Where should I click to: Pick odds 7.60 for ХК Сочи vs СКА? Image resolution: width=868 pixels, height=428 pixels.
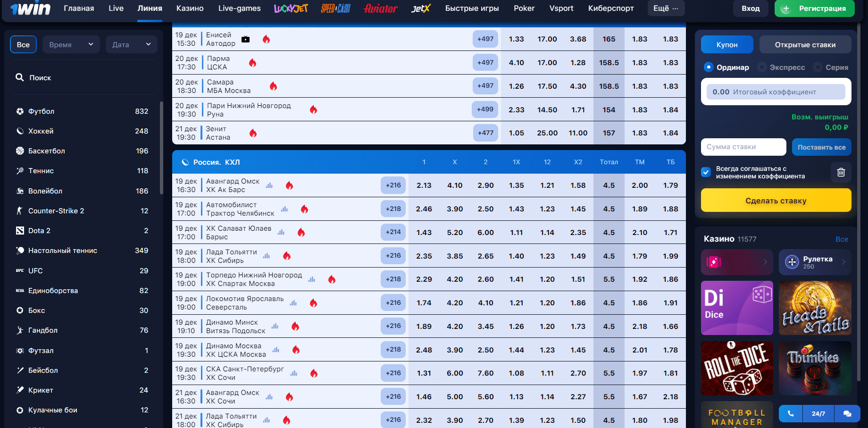point(485,373)
